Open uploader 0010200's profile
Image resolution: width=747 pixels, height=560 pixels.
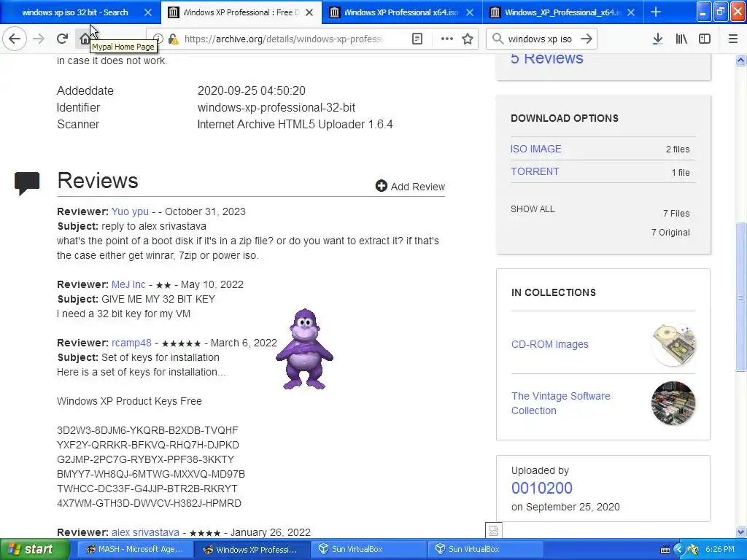[542, 488]
